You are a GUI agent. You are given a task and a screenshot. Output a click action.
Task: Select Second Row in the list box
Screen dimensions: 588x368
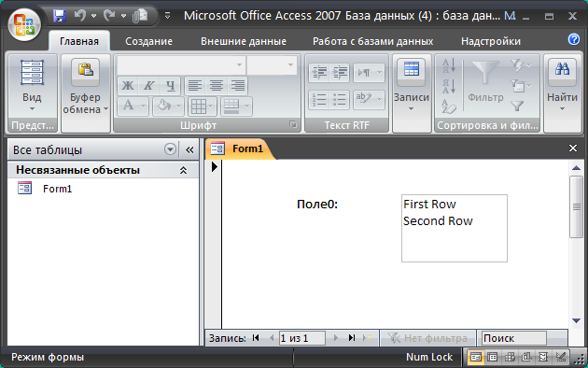(438, 221)
